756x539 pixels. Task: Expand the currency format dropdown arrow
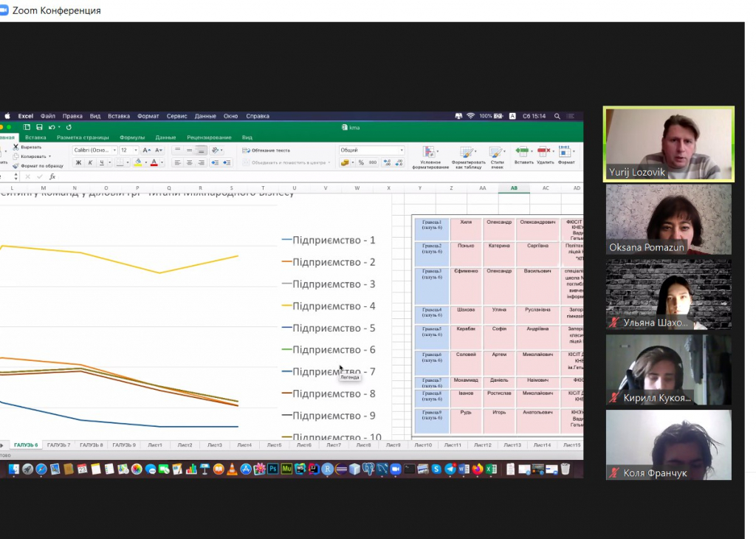point(353,163)
